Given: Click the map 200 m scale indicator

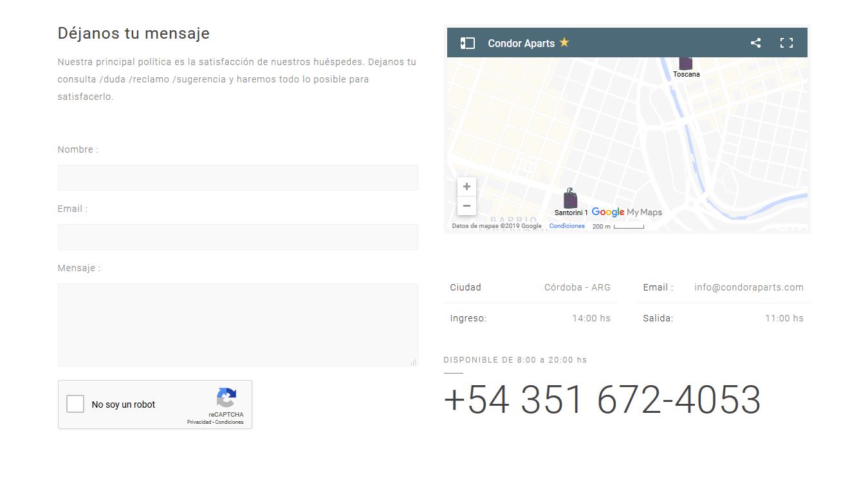Looking at the screenshot, I should tap(618, 227).
